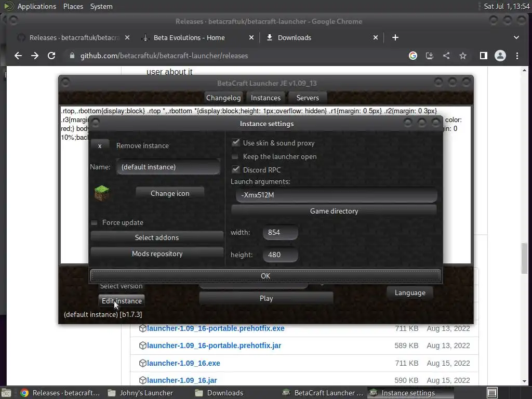Image resolution: width=532 pixels, height=399 pixels.
Task: Reload the GitHub releases page
Action: [51, 56]
